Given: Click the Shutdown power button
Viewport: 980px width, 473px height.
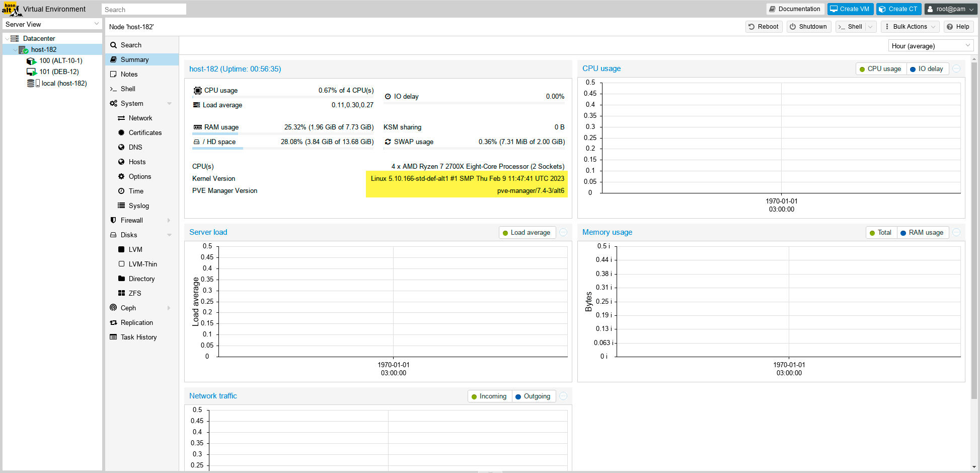Looking at the screenshot, I should [808, 27].
